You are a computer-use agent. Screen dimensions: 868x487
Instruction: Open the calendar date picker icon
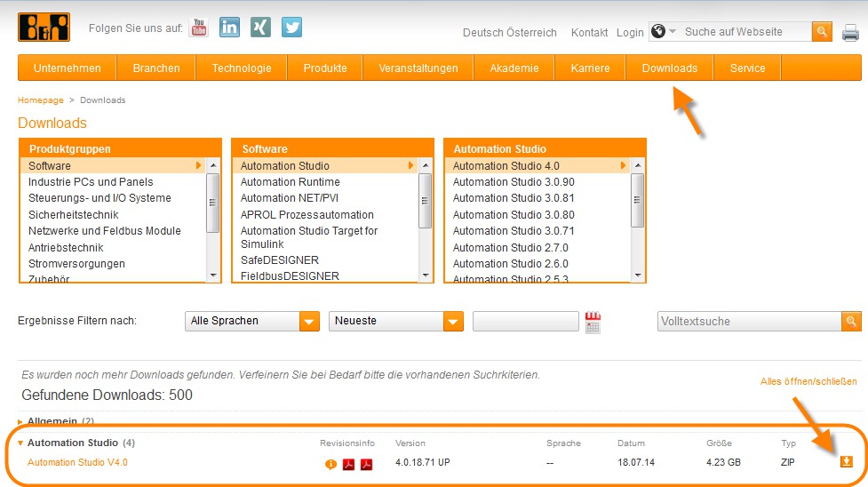coord(593,322)
